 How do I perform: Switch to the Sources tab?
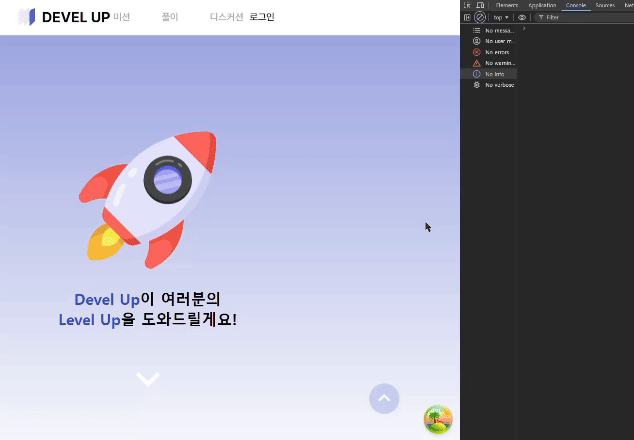[605, 5]
